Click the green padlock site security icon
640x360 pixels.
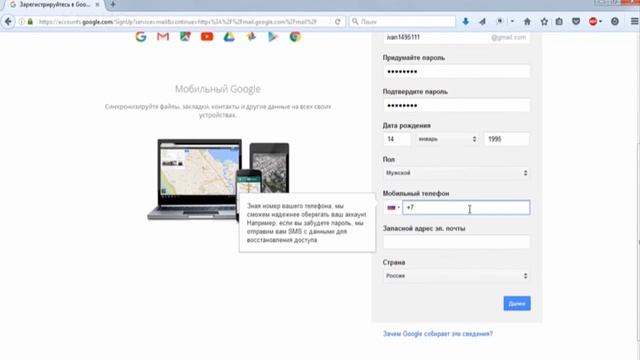tap(30, 22)
